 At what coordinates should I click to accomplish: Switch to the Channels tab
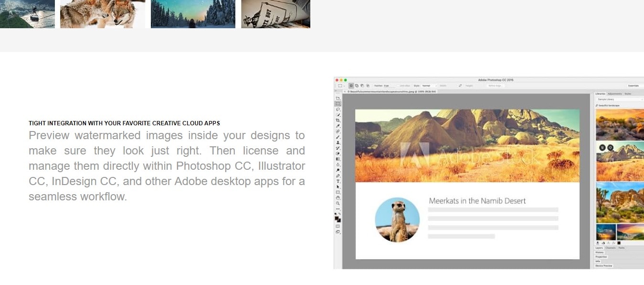(x=611, y=248)
